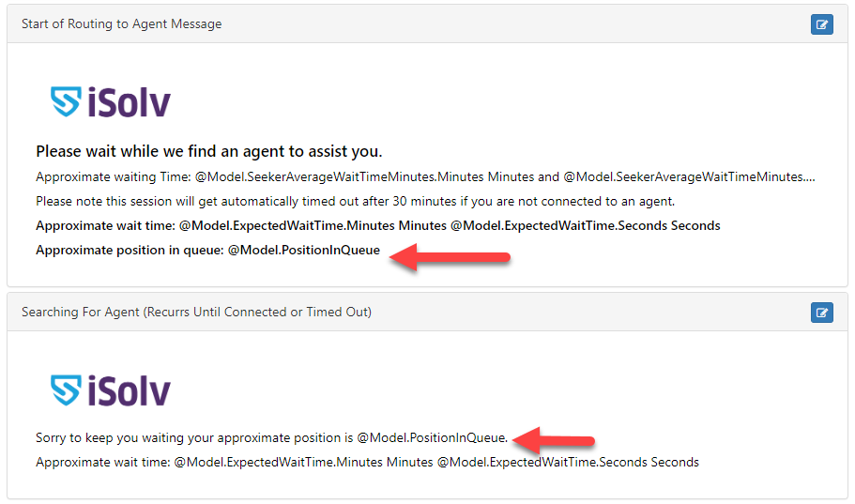Click 'Approximate position in queue' text
855x504 pixels.
[207, 250]
